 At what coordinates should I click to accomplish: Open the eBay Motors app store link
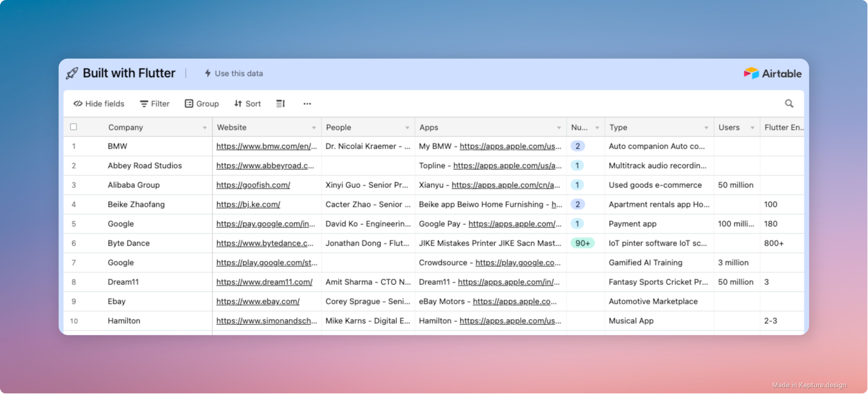point(515,301)
